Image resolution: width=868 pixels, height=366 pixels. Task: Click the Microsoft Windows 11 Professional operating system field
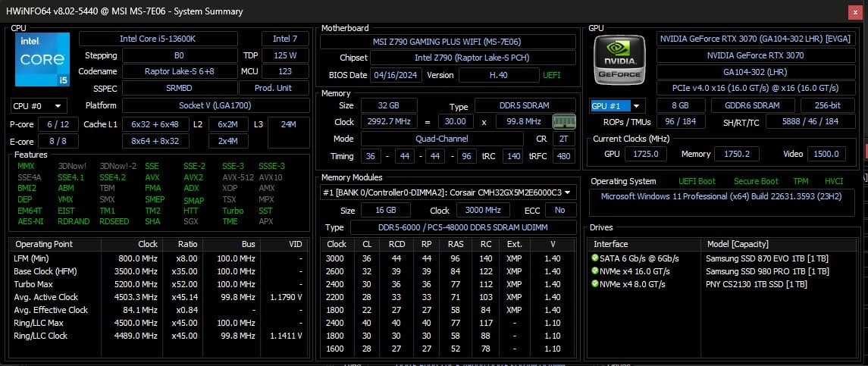(721, 202)
